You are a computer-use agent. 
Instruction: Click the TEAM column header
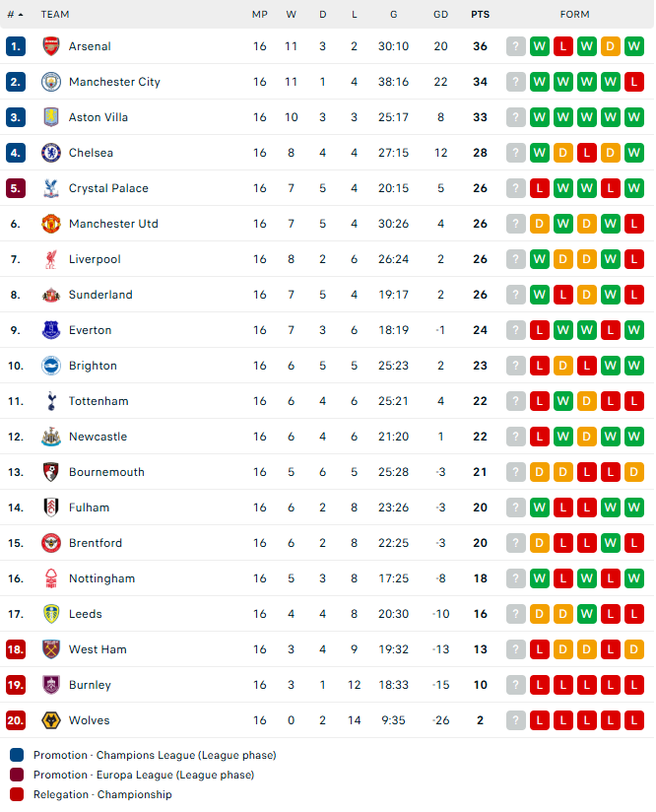[55, 15]
